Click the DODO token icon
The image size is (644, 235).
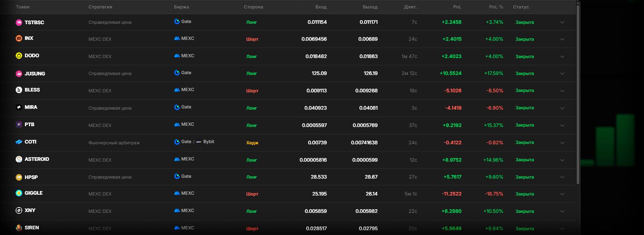click(x=19, y=56)
